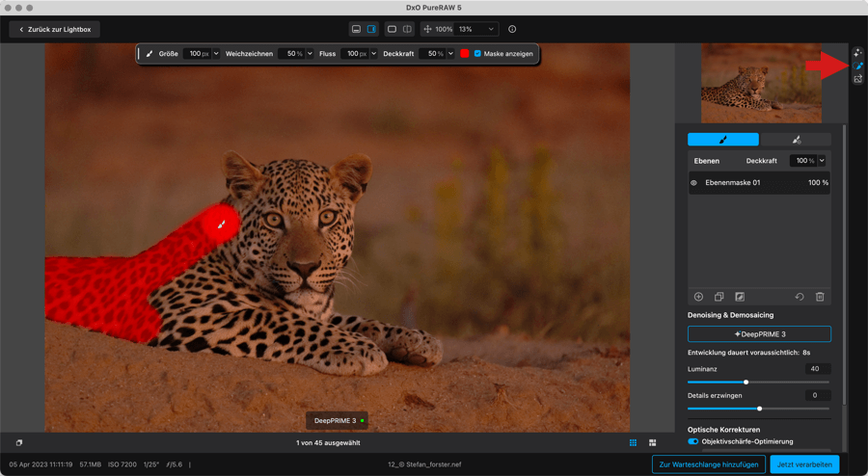Click the brush icon in options bar
868x476 pixels.
(149, 54)
